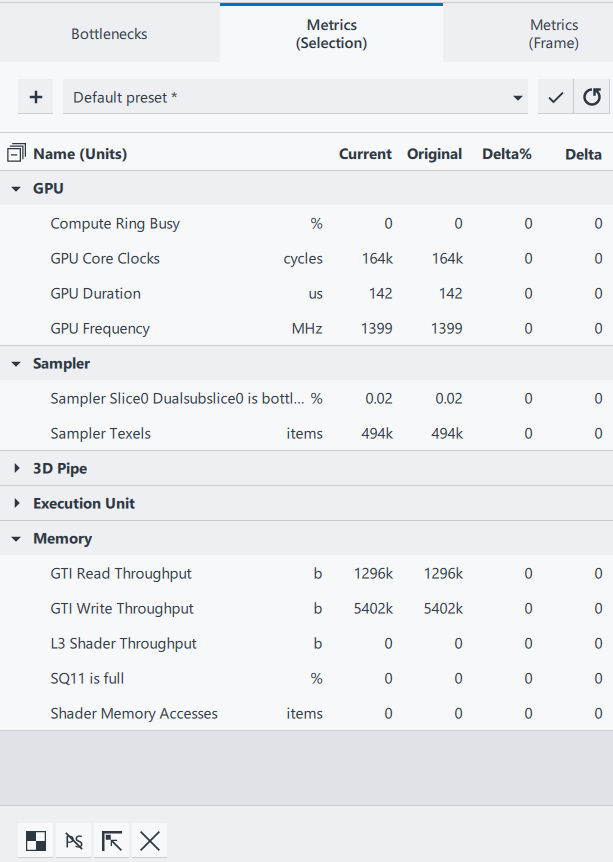Click the checkerboard icon in bottom toolbar
This screenshot has height=862, width=613.
coord(36,841)
